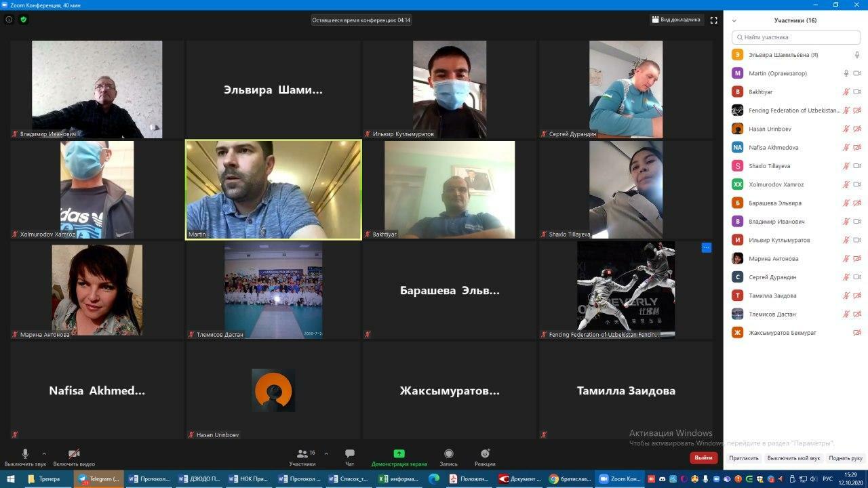Screen dimensions: 868x488
Task: Click Bakhtiyar's muted microphone icon in list
Action: pos(846,91)
